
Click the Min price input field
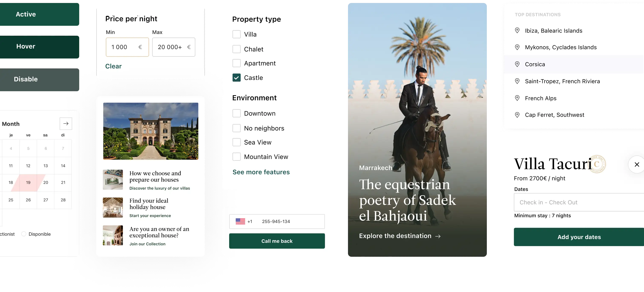click(x=127, y=47)
